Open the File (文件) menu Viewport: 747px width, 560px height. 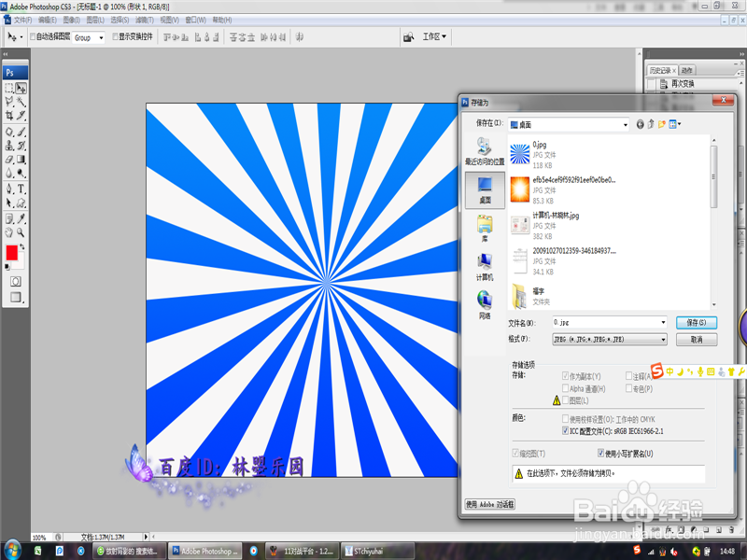tap(22, 20)
